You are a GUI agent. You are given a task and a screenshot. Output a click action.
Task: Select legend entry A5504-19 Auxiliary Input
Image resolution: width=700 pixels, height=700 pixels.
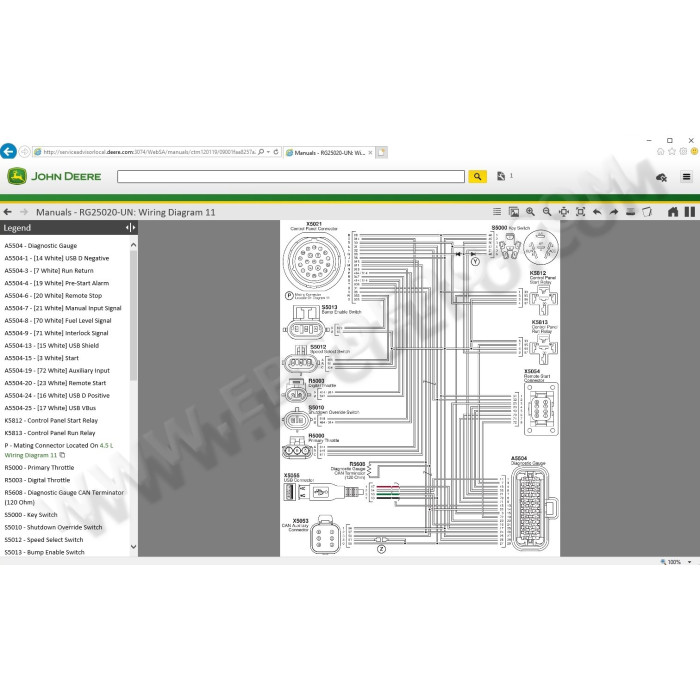pos(57,371)
